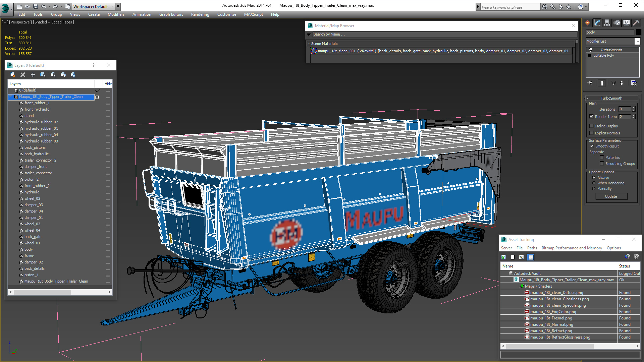Toggle Smooth Result checkbox
644x362 pixels.
(592, 146)
